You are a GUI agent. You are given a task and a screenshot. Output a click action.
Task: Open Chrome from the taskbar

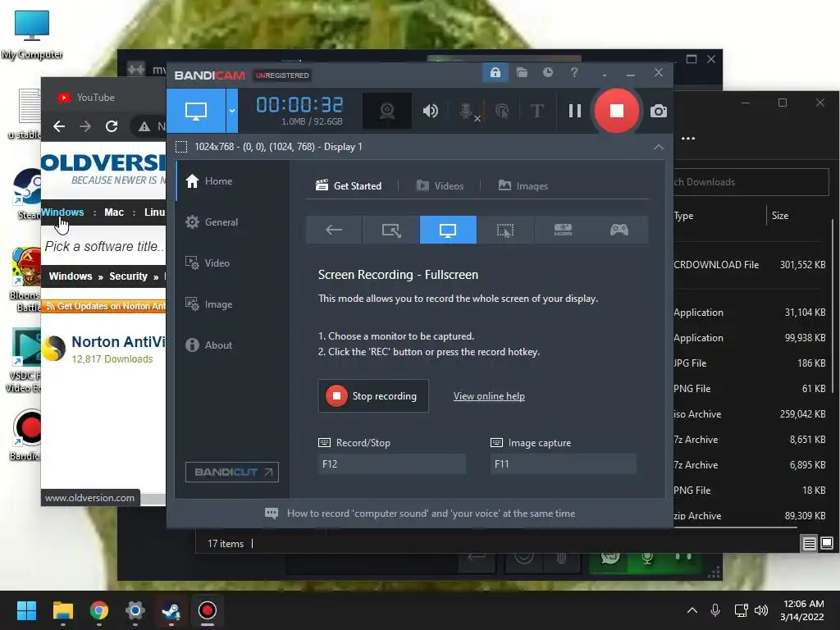[98, 610]
